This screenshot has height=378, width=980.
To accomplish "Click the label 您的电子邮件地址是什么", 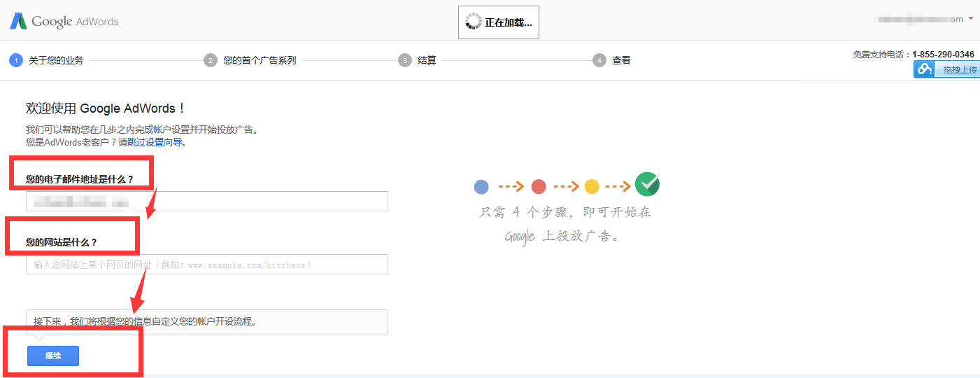I will point(79,180).
